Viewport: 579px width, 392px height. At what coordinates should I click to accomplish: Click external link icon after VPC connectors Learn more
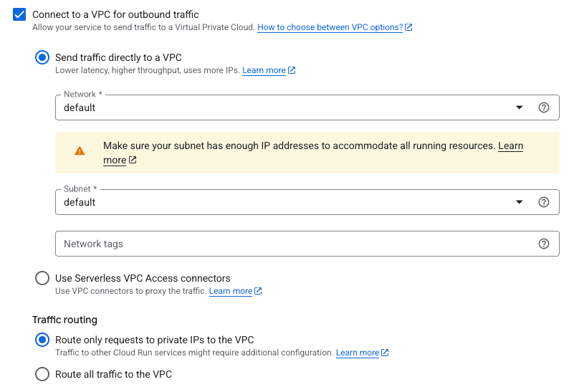(x=258, y=291)
